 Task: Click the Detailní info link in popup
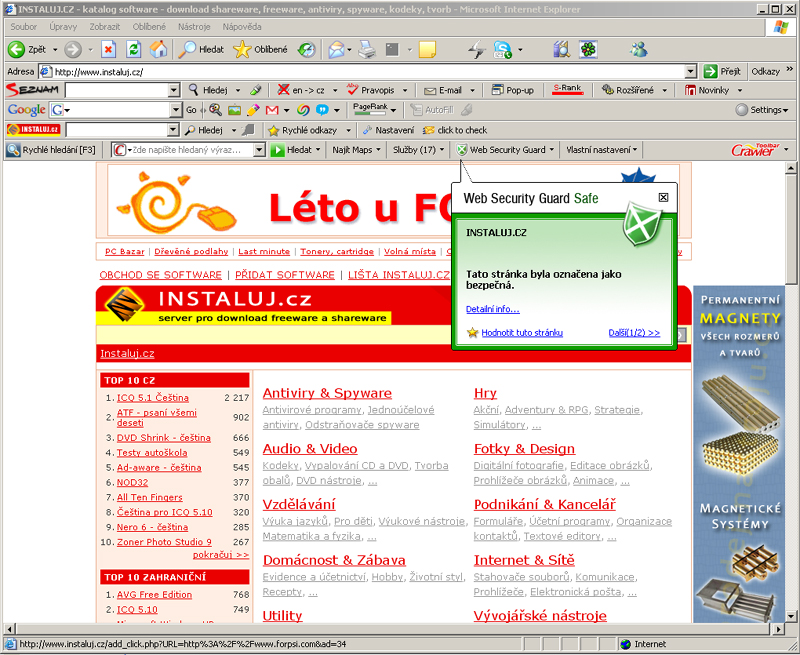point(493,309)
